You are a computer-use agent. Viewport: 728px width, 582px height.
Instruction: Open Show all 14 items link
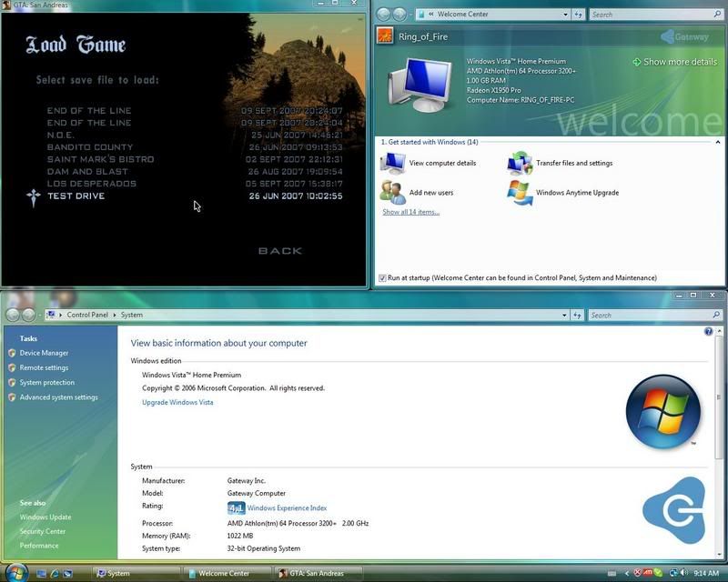pyautogui.click(x=410, y=212)
